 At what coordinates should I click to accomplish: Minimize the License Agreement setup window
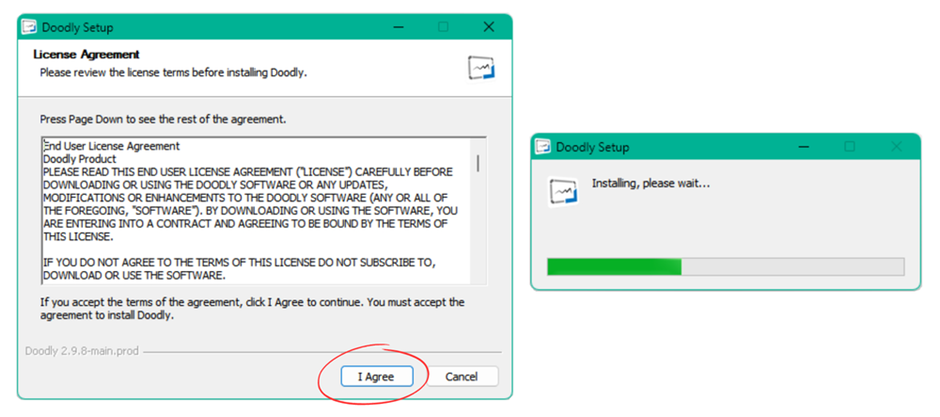pyautogui.click(x=397, y=27)
